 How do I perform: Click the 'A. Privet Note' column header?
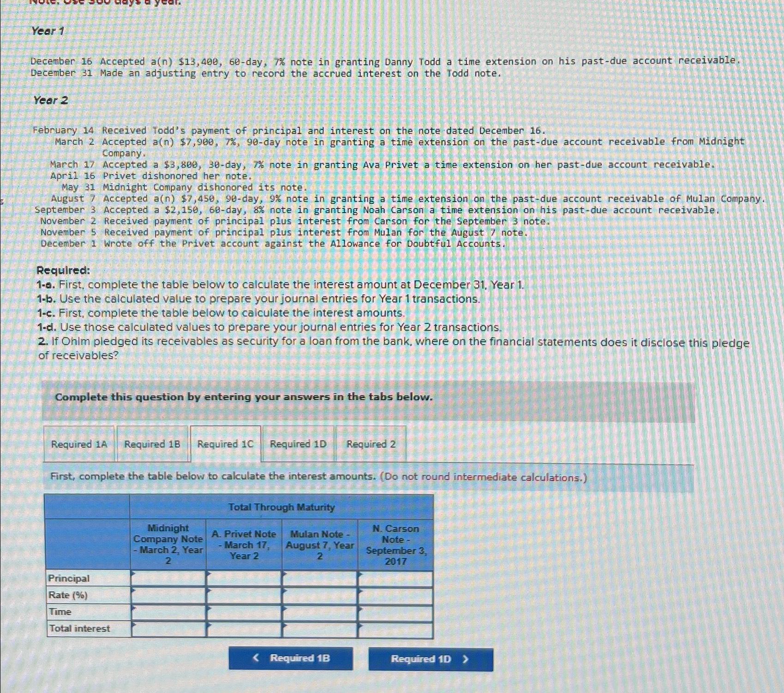tap(244, 545)
